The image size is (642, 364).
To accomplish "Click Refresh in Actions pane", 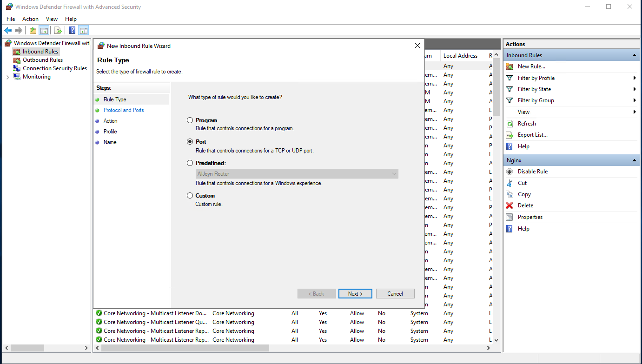I will pyautogui.click(x=527, y=124).
